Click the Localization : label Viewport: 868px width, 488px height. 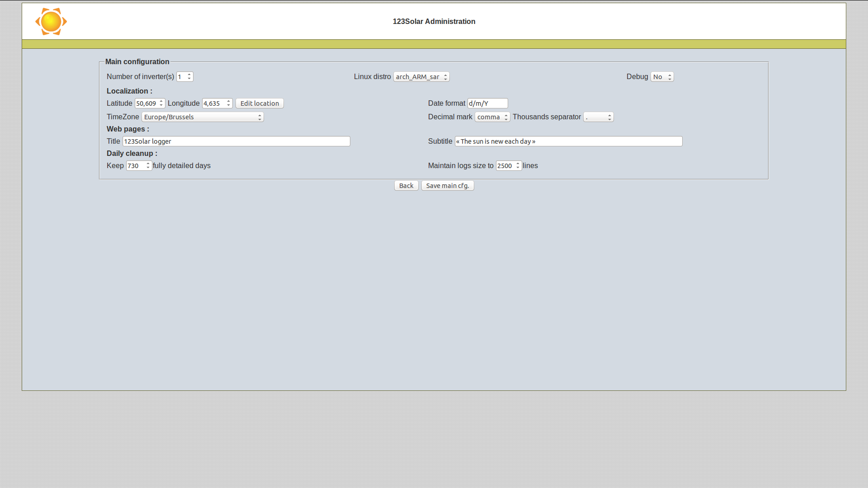coord(129,91)
